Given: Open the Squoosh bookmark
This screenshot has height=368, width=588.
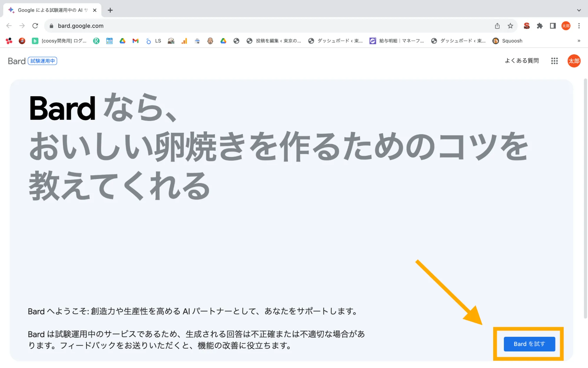Looking at the screenshot, I should click(x=508, y=41).
